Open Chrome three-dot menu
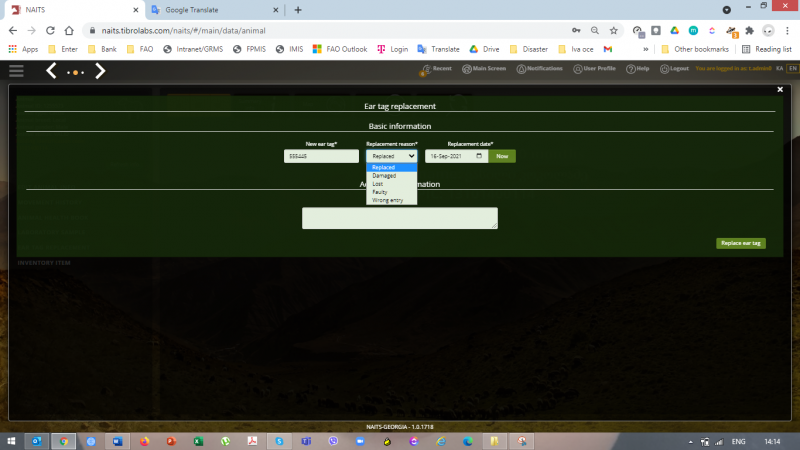Image resolution: width=800 pixels, height=450 pixels. [x=787, y=31]
